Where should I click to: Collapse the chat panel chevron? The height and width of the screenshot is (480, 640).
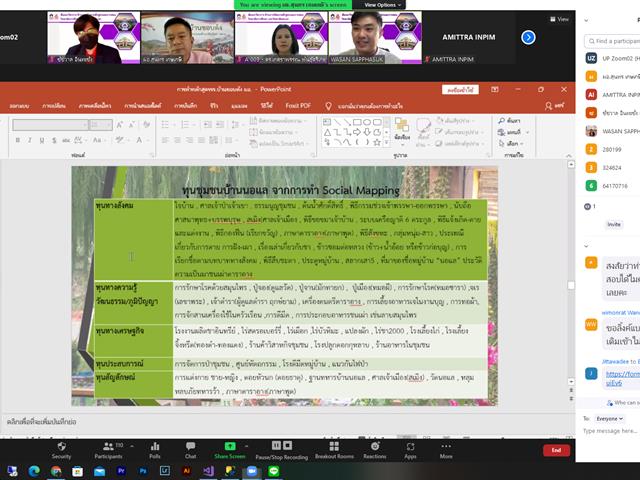click(587, 246)
